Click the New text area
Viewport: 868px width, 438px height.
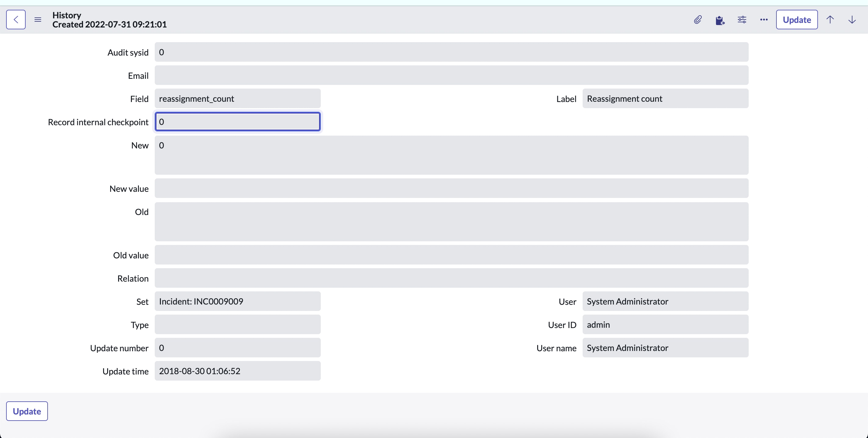pyautogui.click(x=451, y=155)
